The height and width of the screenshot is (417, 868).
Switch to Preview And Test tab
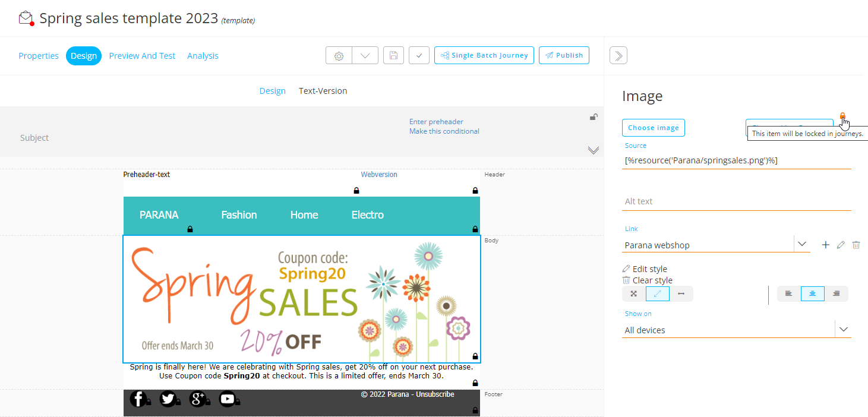(x=142, y=56)
